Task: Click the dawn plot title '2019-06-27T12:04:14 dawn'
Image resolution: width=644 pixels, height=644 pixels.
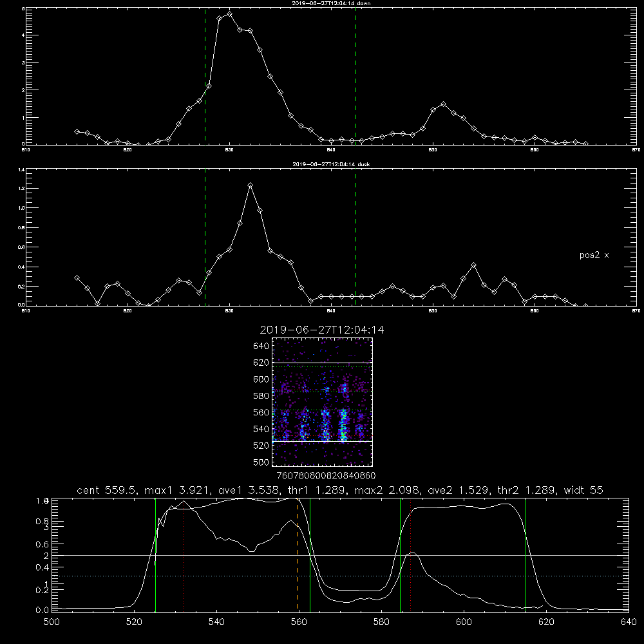Action: [x=331, y=3]
